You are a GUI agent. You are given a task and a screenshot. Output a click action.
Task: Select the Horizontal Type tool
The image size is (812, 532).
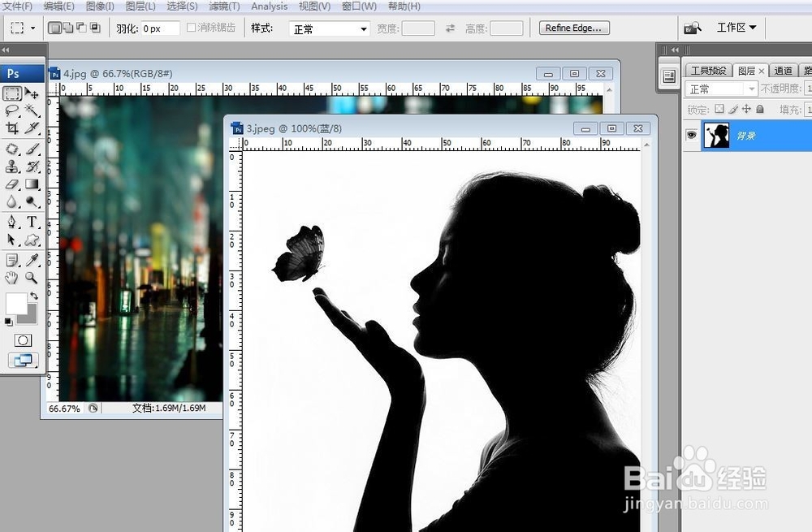pyautogui.click(x=32, y=223)
